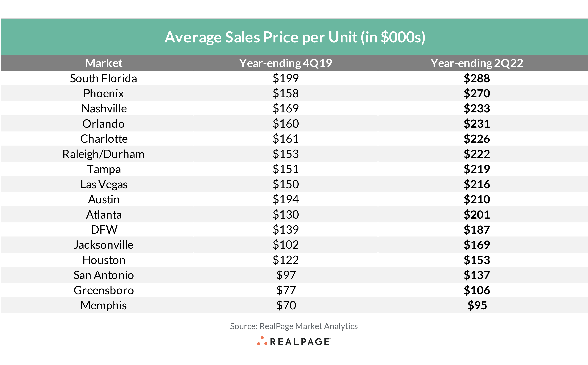The width and height of the screenshot is (588, 365).
Task: Select the Market column header
Action: [x=104, y=63]
